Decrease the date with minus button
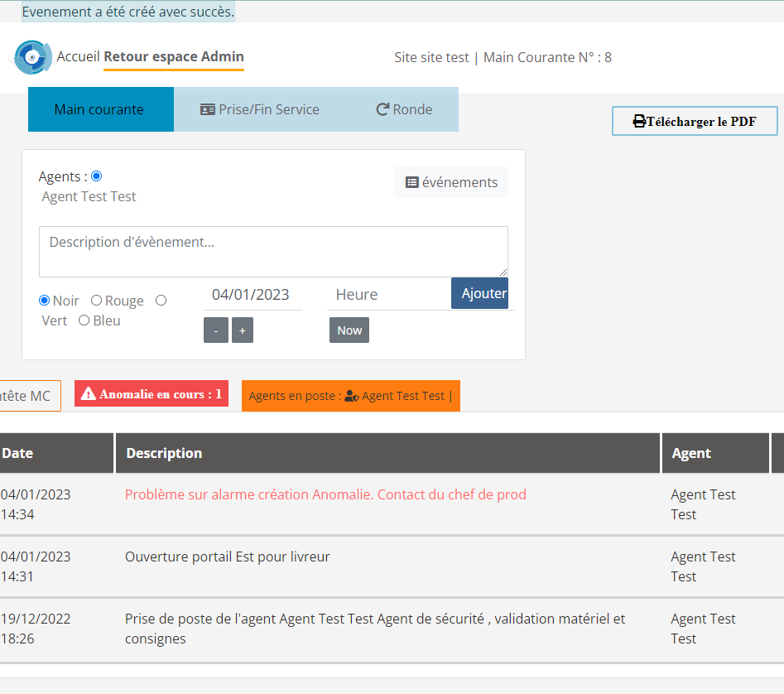 (215, 330)
